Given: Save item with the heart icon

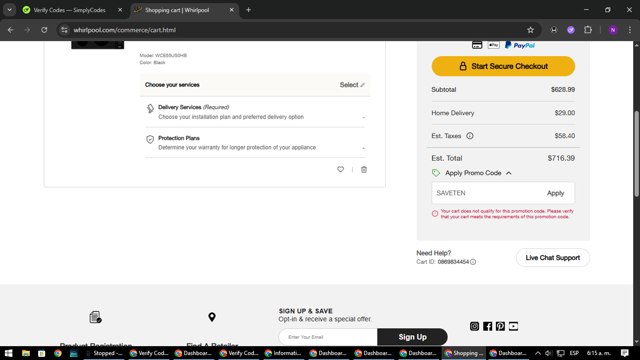Looking at the screenshot, I should click(x=340, y=169).
